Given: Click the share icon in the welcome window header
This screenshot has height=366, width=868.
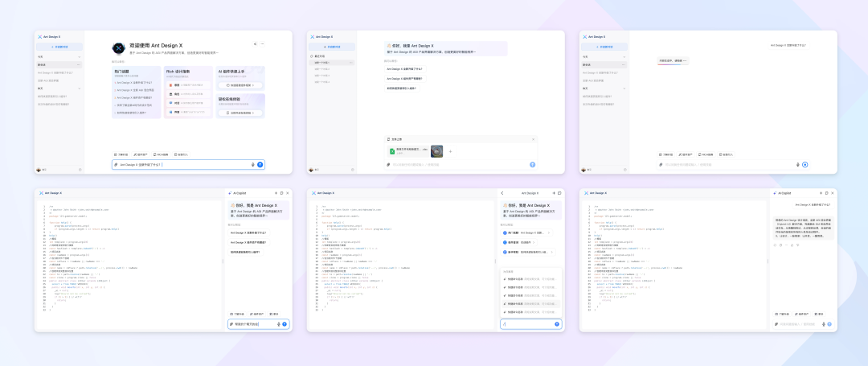Looking at the screenshot, I should pyautogui.click(x=256, y=43).
